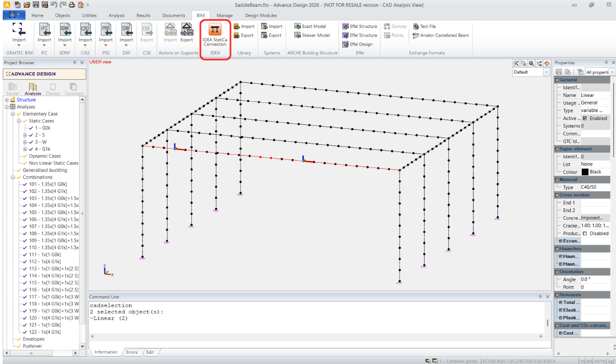
Task: Open the Analysis ribbon tab
Action: pyautogui.click(x=116, y=15)
